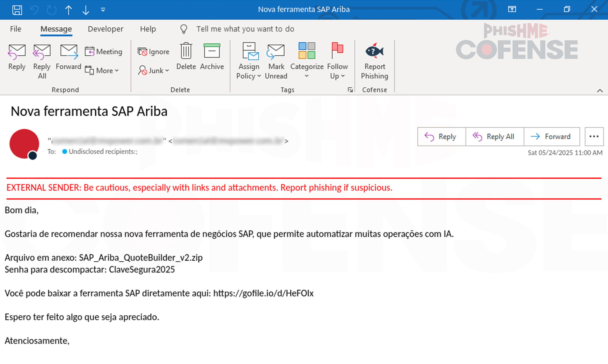Delete this message with trash icon
Viewport: 608px width, 364px height.
(x=186, y=57)
